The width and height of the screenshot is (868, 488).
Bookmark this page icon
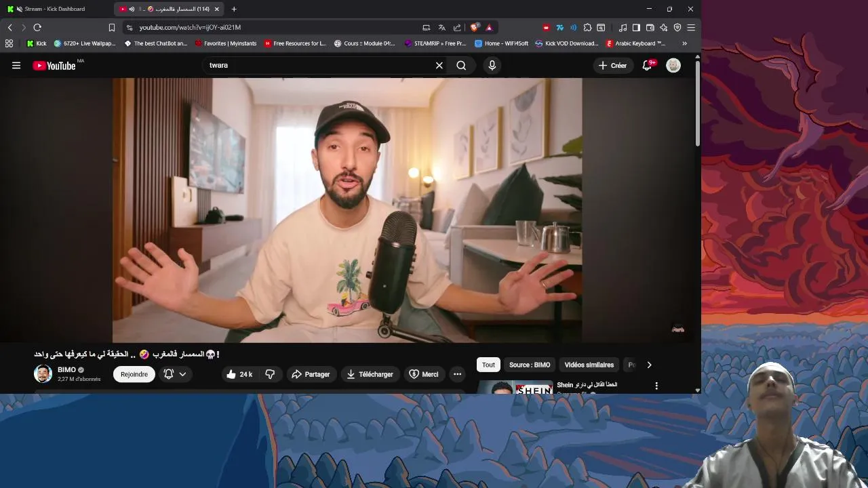tap(112, 27)
